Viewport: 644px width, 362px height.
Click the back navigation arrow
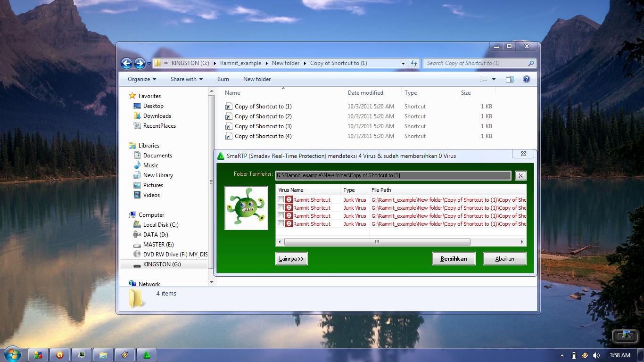[126, 63]
